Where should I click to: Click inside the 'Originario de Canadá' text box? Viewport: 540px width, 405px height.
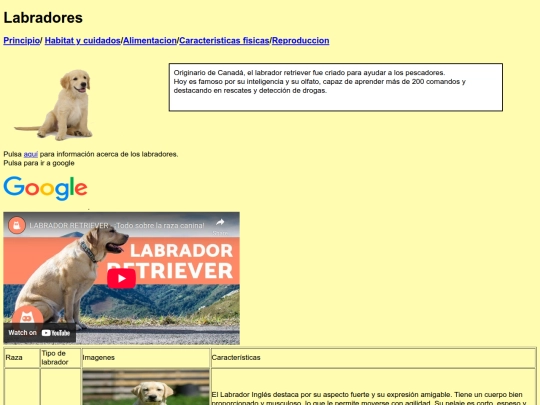pos(336,87)
